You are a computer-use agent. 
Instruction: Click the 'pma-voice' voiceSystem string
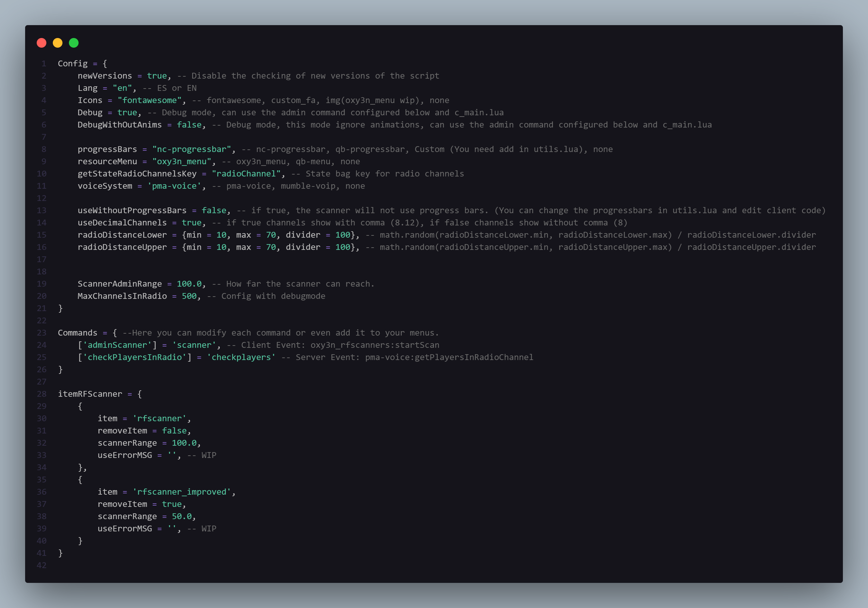coord(174,186)
